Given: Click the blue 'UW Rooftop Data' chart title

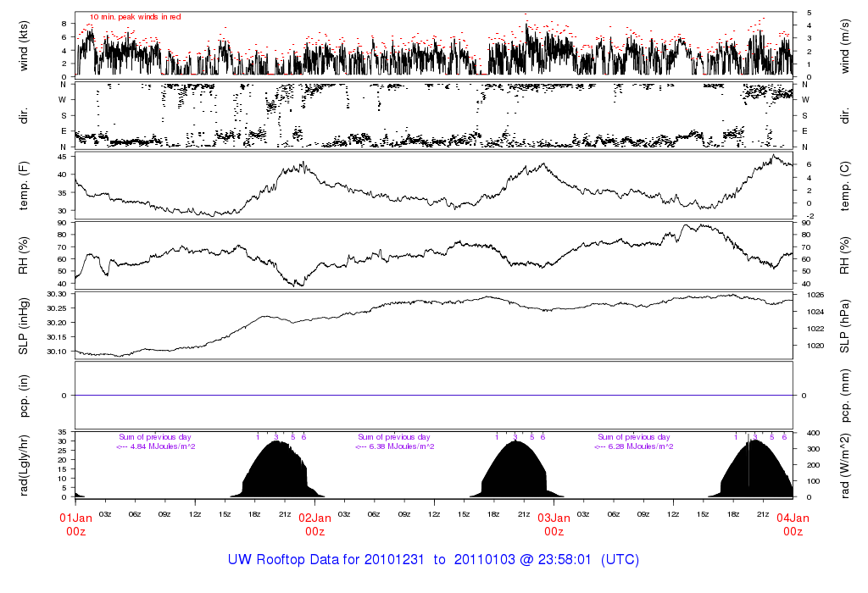Looking at the screenshot, I should pyautogui.click(x=433, y=560).
